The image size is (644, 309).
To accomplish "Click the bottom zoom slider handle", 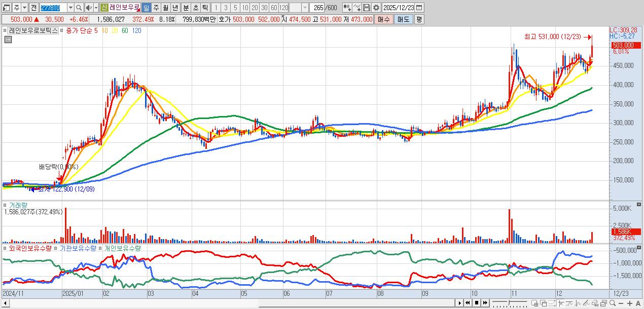I will pyautogui.click(x=509, y=303).
